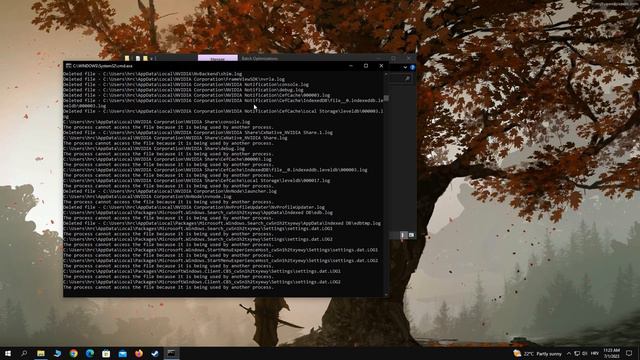Switch the HRV input language indicator
Image resolution: width=640 pixels, height=360 pixels.
(x=594, y=353)
